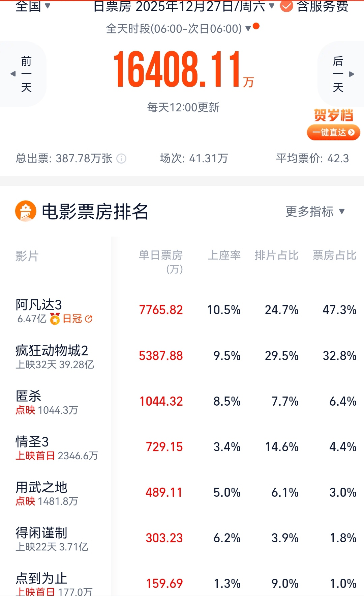Screen dimensions: 364x597
Task: Click the orange box office ranking logo
Action: (26, 212)
